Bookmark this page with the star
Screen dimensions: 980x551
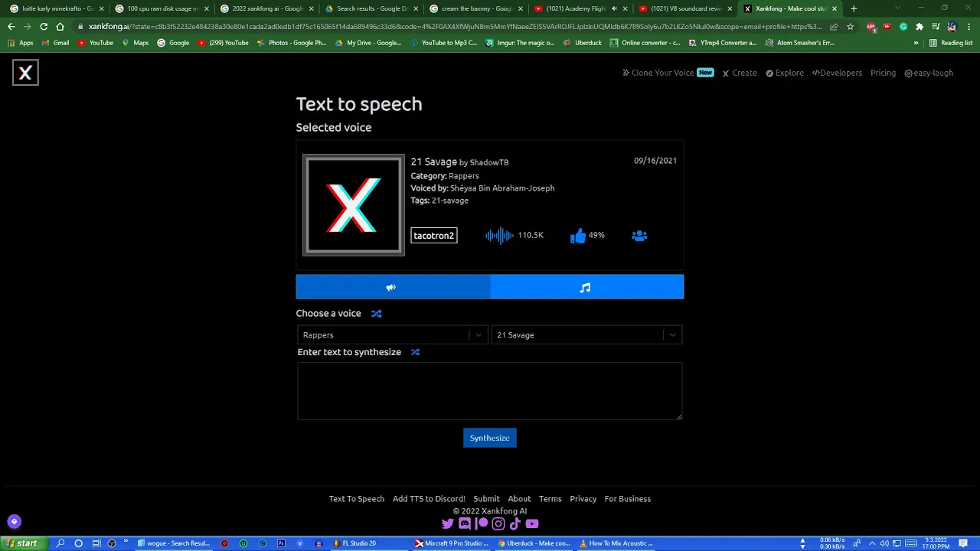click(850, 26)
